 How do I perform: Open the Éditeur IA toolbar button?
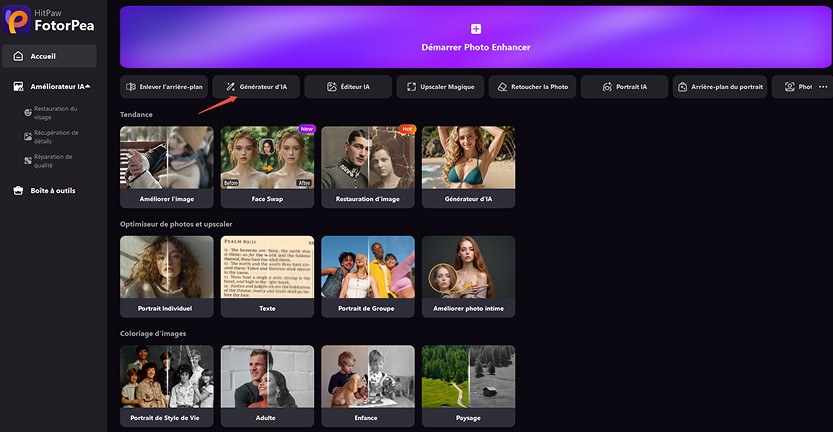coord(348,87)
